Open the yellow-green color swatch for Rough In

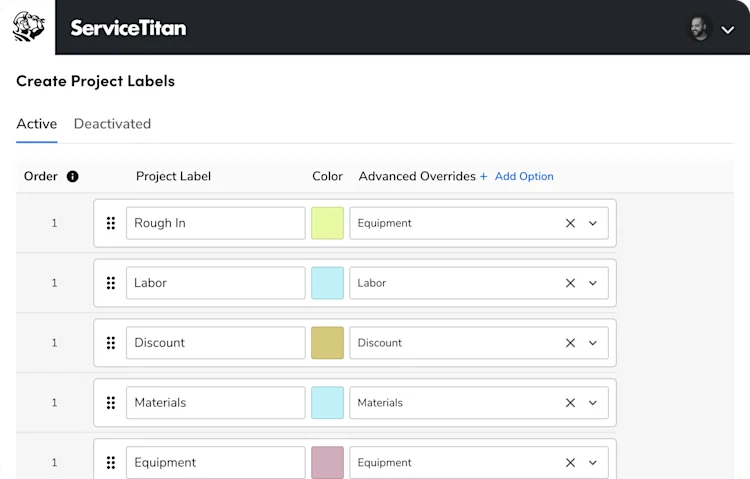click(x=327, y=223)
